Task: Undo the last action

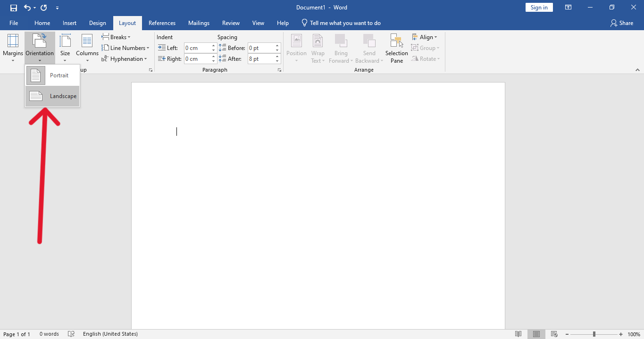Action: pyautogui.click(x=27, y=8)
